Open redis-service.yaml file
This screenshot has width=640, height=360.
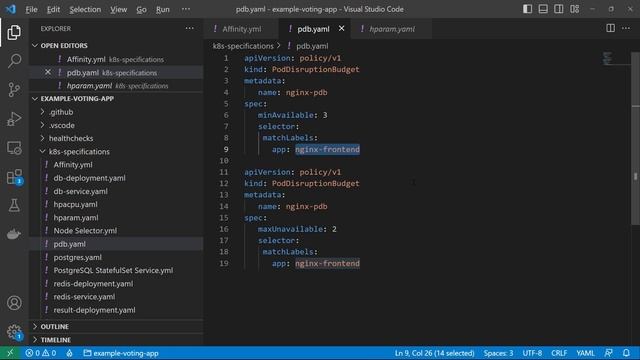click(84, 297)
